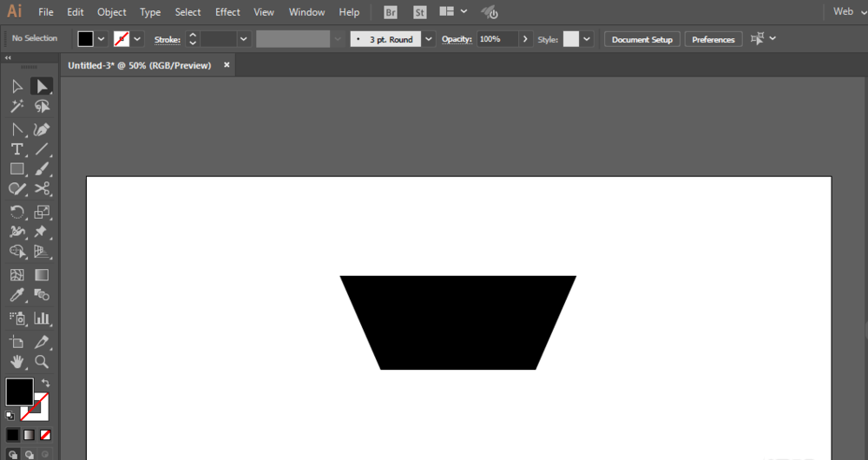Open the Preferences button
Screen dimensions: 868x460
[713, 39]
